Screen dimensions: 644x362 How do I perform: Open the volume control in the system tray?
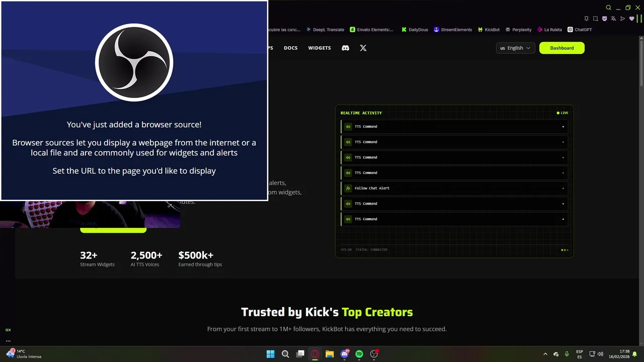pos(600,354)
